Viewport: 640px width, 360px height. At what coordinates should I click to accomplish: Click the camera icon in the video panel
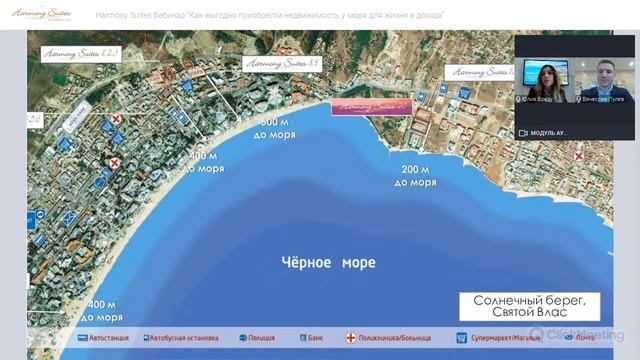coord(523,133)
